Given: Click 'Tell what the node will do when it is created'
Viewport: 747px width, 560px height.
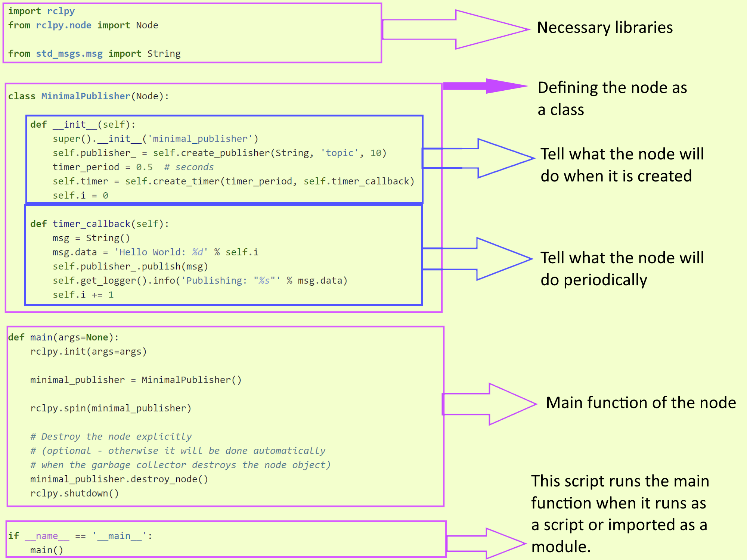Looking at the screenshot, I should pos(622,165).
